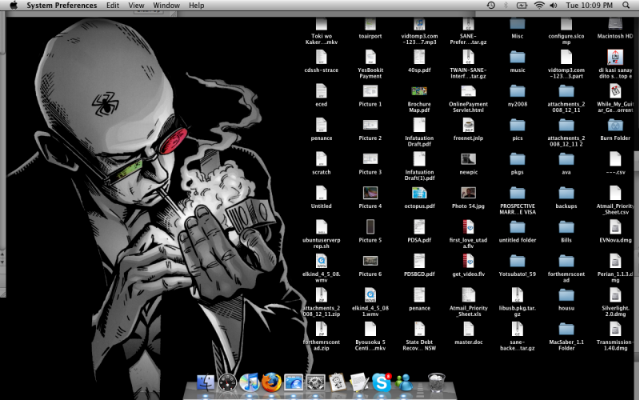
Task: Open Spotlight search magnifier
Action: (626, 5)
